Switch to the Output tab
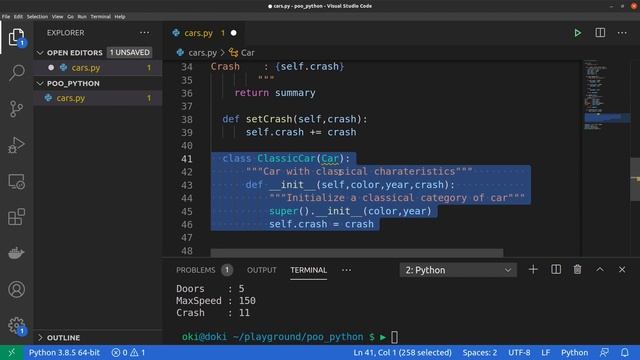640x360 pixels. 261,270
